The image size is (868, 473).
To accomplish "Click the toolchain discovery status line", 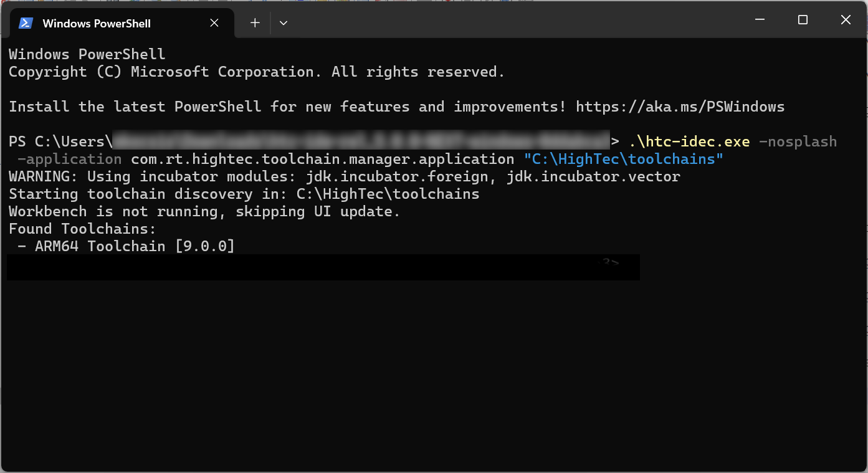I will click(x=243, y=194).
